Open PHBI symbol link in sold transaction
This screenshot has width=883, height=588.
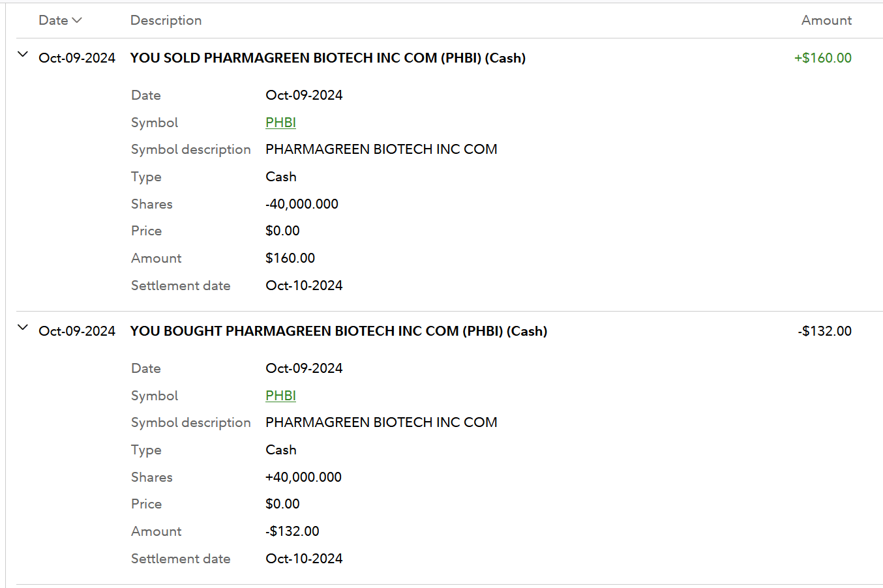coord(280,123)
